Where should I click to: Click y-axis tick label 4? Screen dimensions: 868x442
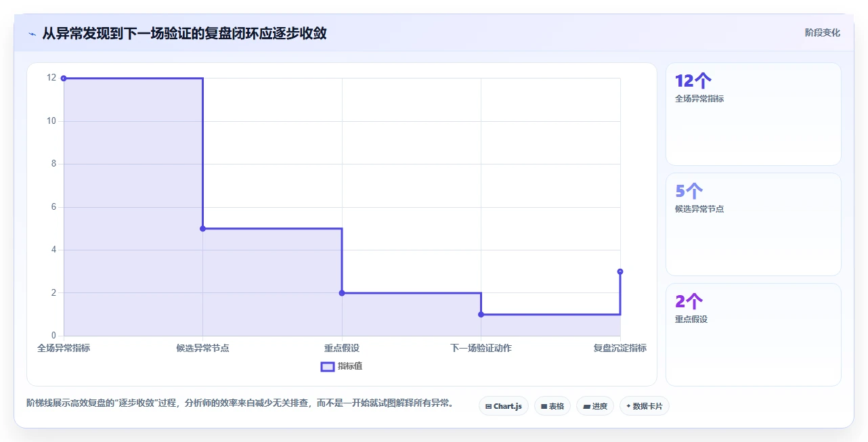pos(53,250)
